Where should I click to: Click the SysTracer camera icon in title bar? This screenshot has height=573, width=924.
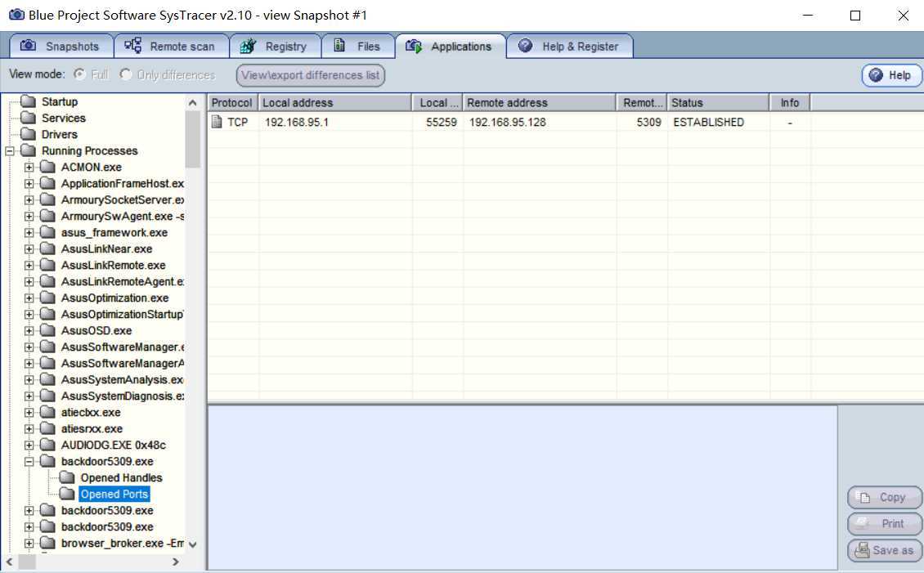(16, 15)
